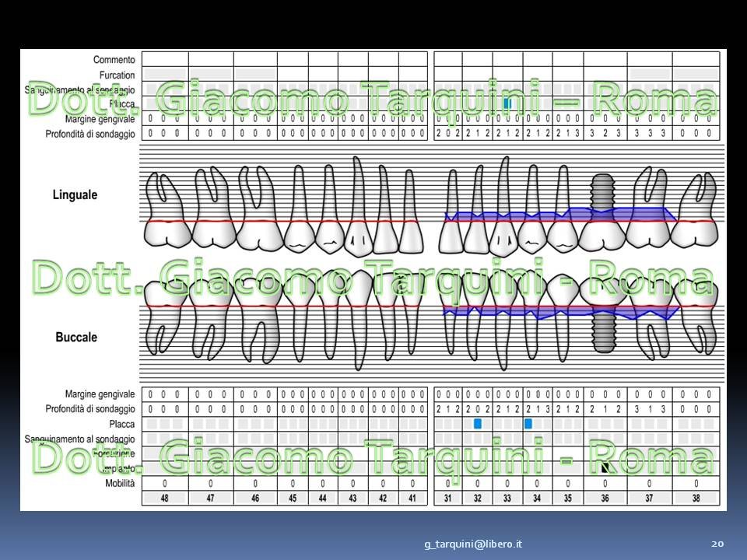Click the buccal view of canine 43
The image size is (747, 560).
(x=358, y=320)
